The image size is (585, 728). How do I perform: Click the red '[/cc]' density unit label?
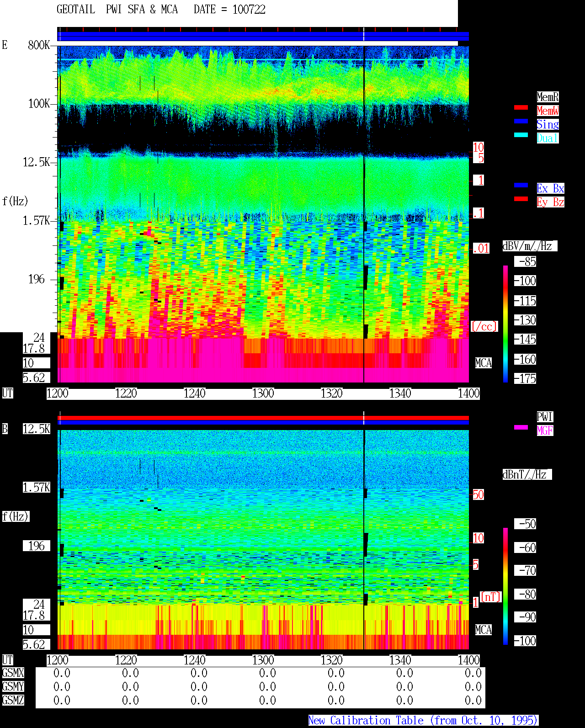click(x=484, y=326)
